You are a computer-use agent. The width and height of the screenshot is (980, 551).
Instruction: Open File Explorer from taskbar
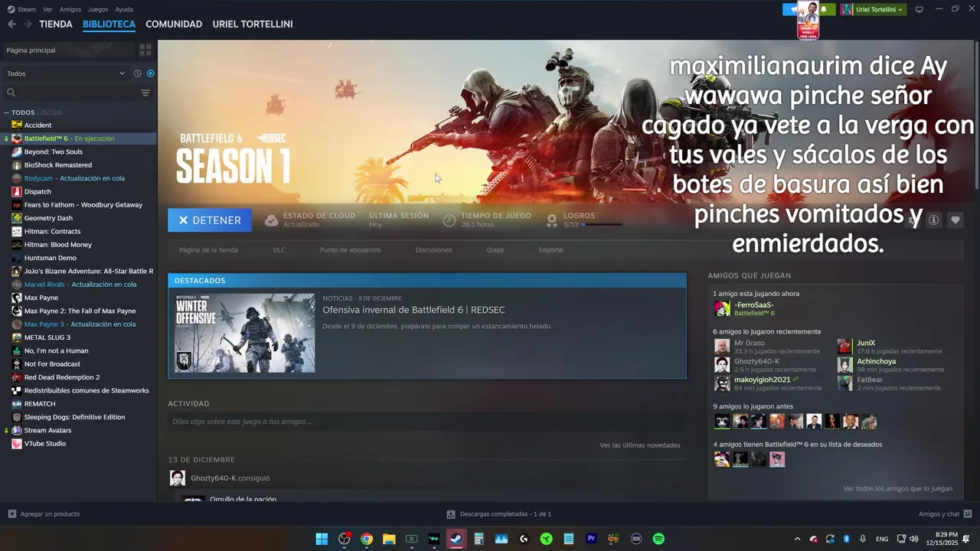point(389,539)
